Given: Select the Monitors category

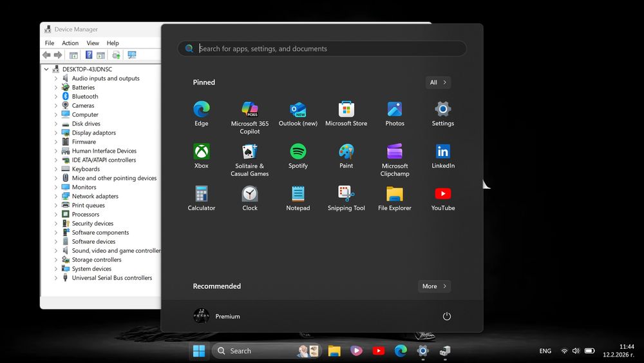Looking at the screenshot, I should coord(84,187).
